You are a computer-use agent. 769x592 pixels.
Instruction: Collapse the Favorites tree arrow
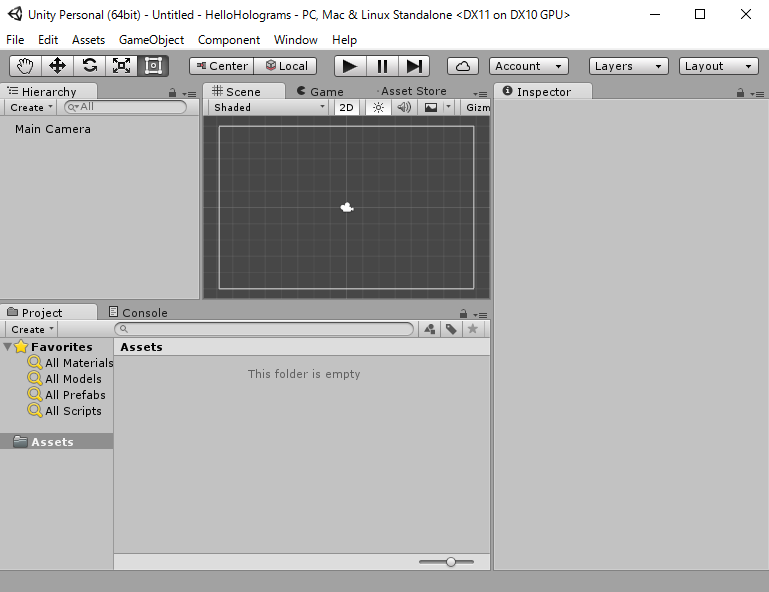pos(7,347)
